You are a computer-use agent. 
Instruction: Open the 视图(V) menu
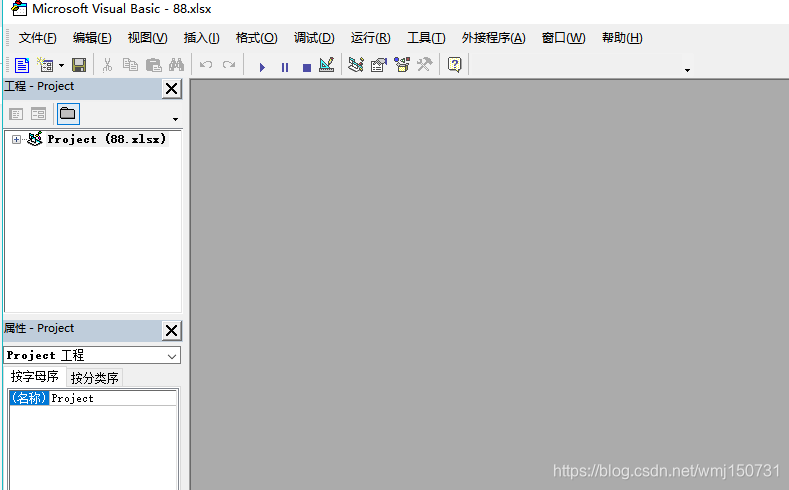147,38
